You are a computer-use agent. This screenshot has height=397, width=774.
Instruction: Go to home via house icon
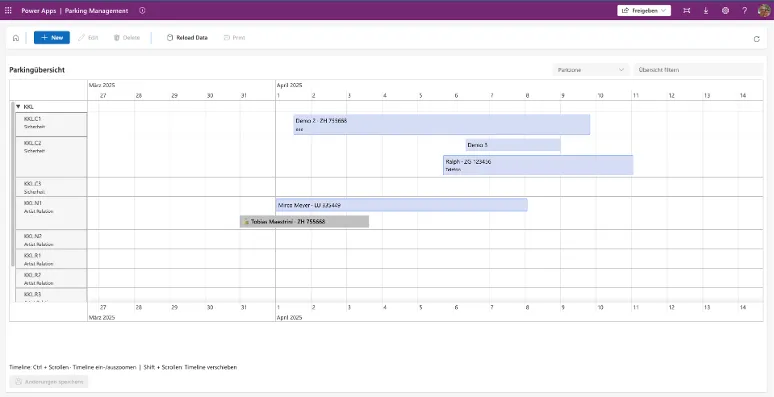pyautogui.click(x=16, y=38)
